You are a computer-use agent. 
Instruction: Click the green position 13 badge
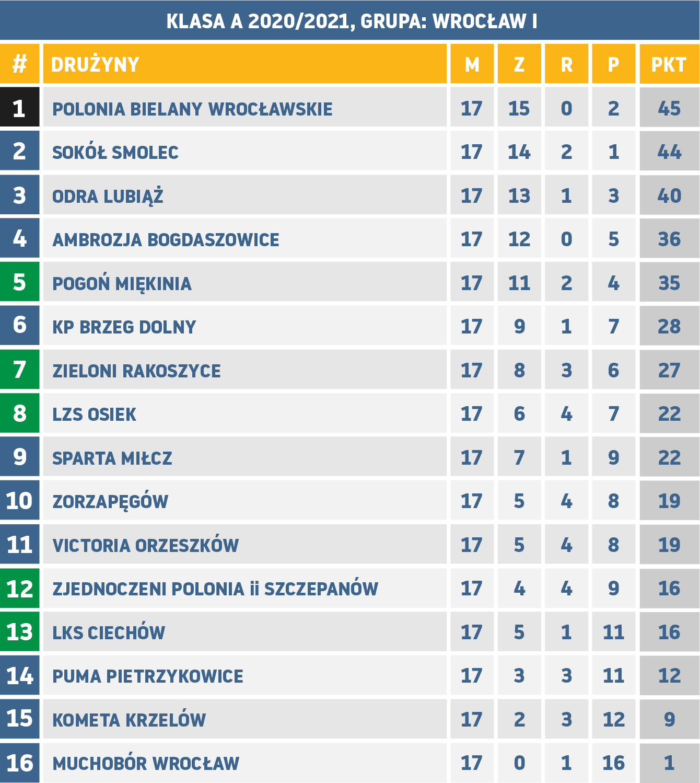tap(19, 631)
